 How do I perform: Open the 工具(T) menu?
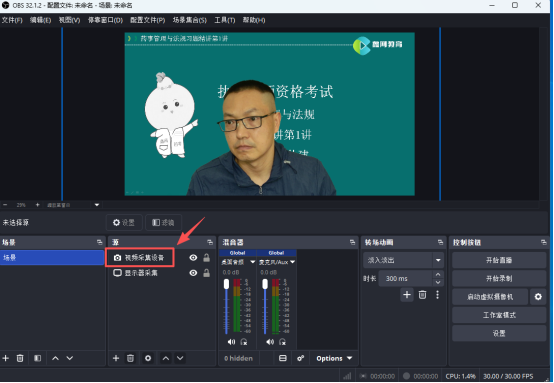[225, 20]
